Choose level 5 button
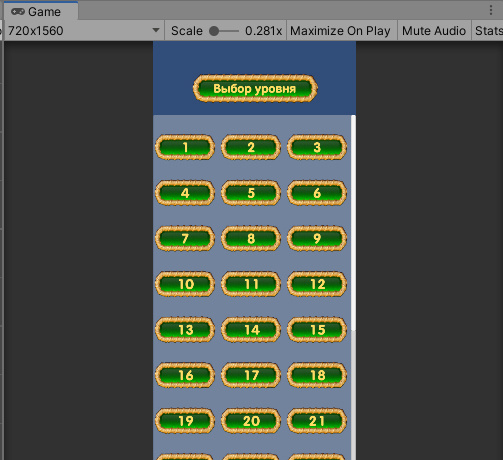Viewport: 503px width, 460px height. tap(251, 193)
